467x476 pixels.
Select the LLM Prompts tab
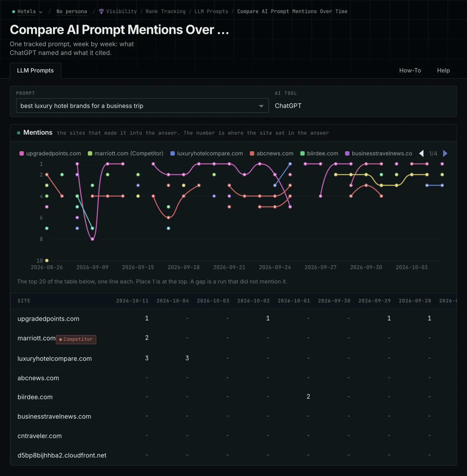35,71
